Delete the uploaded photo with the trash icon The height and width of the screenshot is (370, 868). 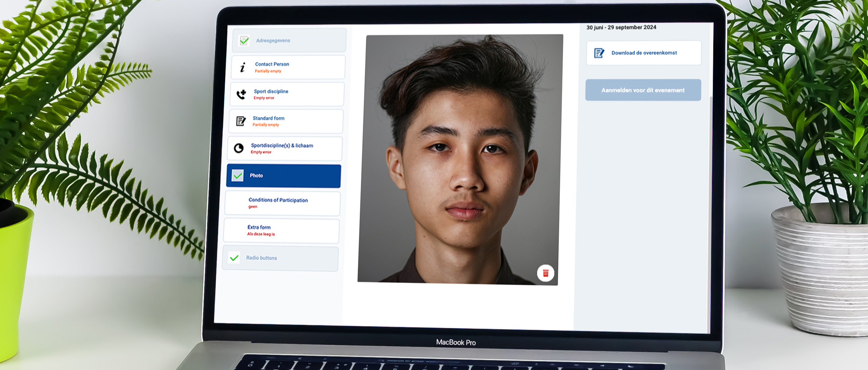546,273
